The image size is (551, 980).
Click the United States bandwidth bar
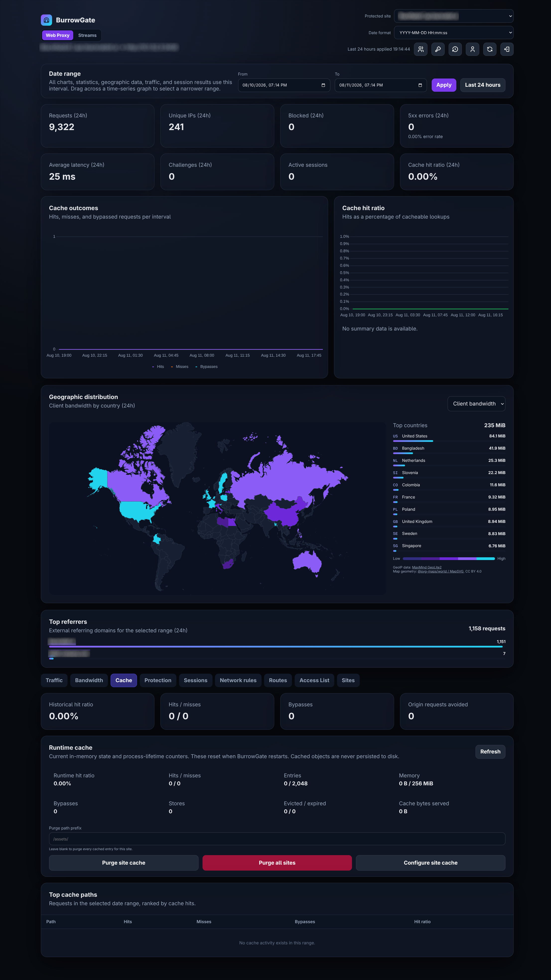[x=413, y=441]
